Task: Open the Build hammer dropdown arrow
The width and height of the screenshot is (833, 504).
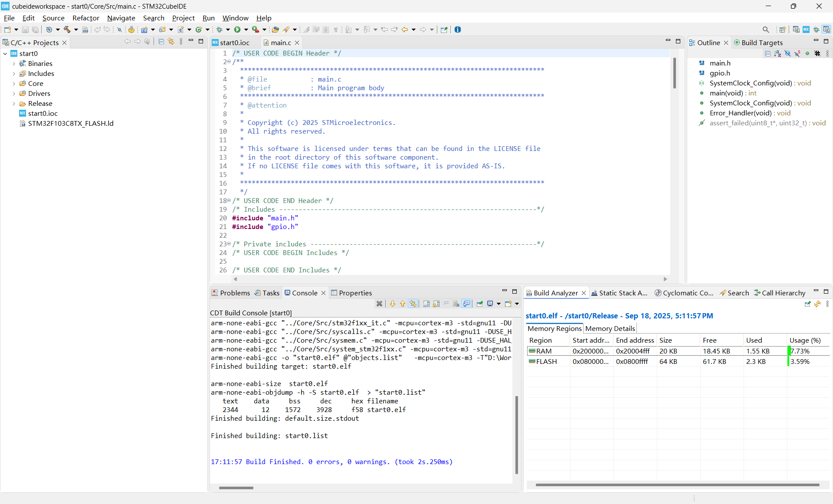Action: point(76,29)
